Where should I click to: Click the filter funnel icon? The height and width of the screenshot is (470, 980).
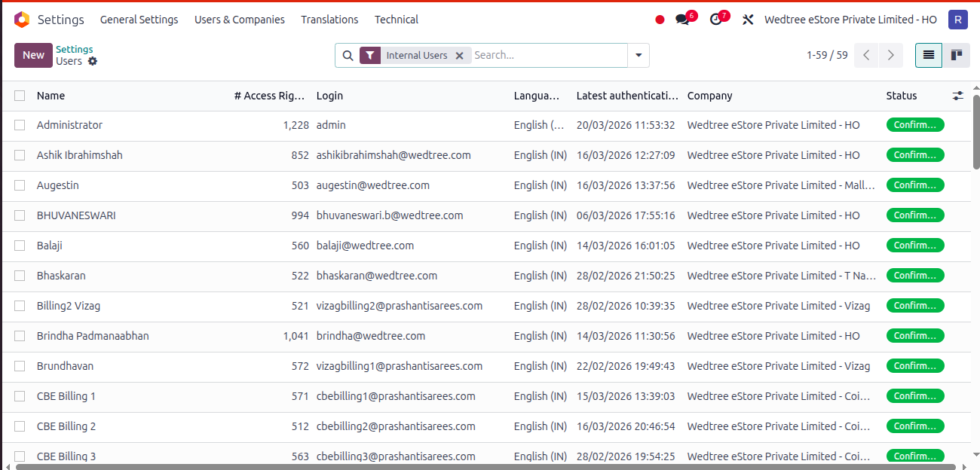pos(370,55)
